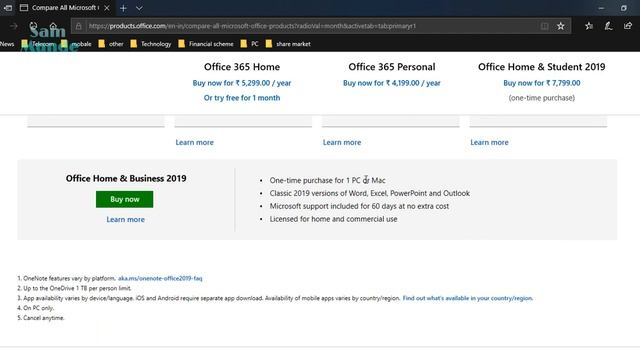Click Buy now for ₹ 7,799.00
The height and width of the screenshot is (360, 640).
point(542,83)
